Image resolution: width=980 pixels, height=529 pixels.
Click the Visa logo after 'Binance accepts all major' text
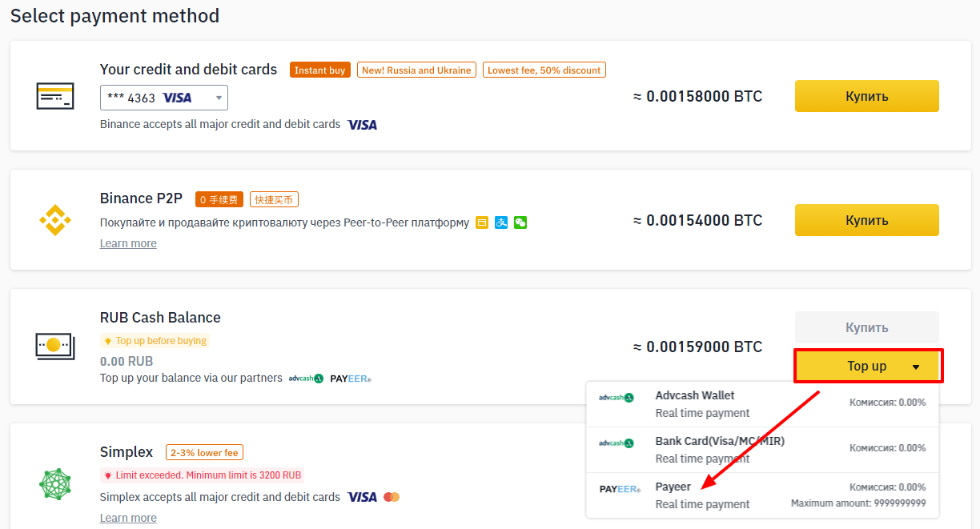pos(362,125)
